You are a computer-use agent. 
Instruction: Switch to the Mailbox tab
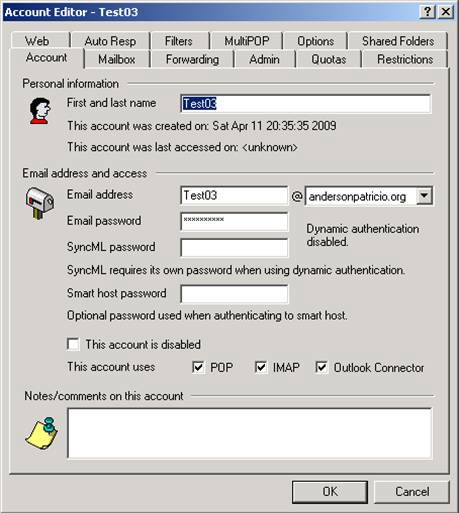[x=117, y=59]
